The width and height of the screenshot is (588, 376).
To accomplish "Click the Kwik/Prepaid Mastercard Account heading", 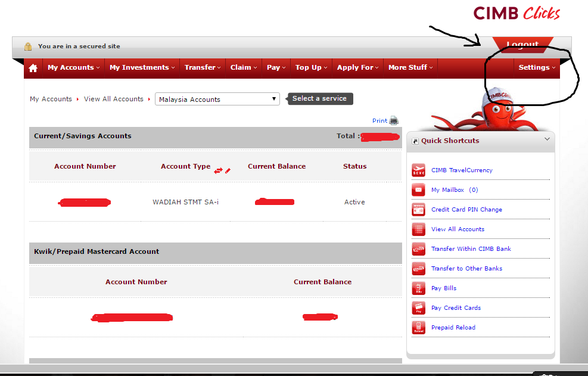I will [97, 252].
